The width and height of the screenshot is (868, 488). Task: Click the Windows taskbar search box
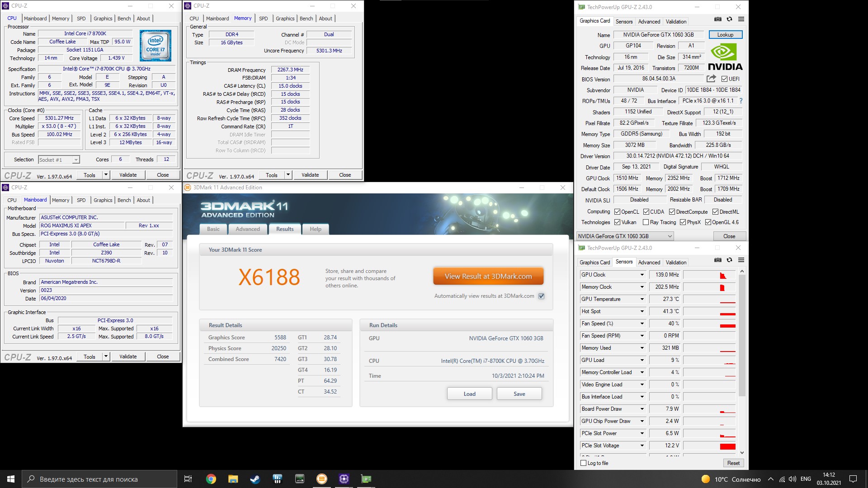(99, 479)
